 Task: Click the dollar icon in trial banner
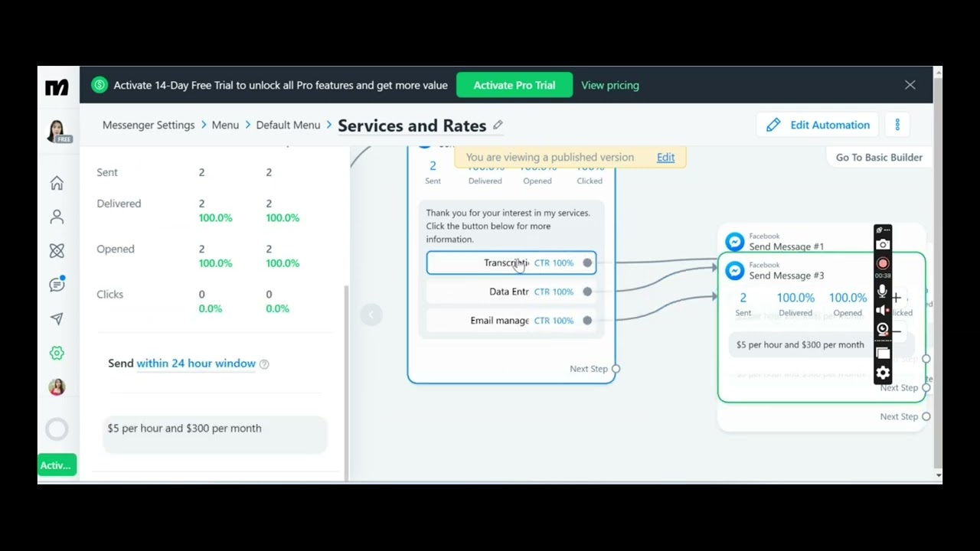pyautogui.click(x=100, y=85)
